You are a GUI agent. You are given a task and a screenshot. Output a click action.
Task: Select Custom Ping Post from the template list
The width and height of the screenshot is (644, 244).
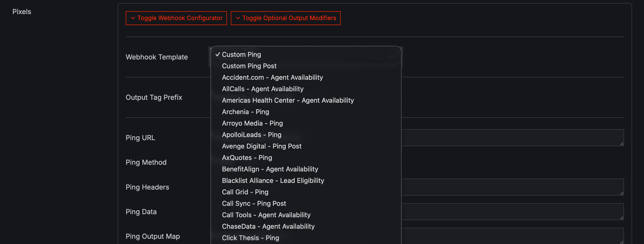(249, 66)
